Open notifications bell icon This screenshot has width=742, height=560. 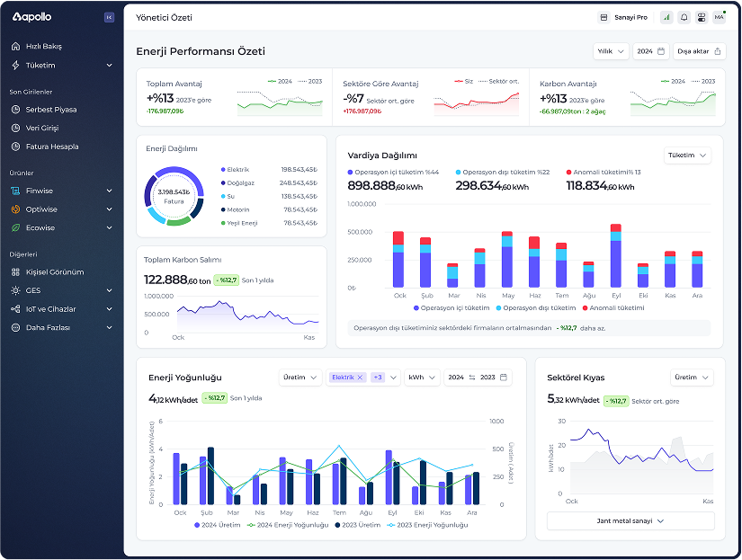[684, 17]
